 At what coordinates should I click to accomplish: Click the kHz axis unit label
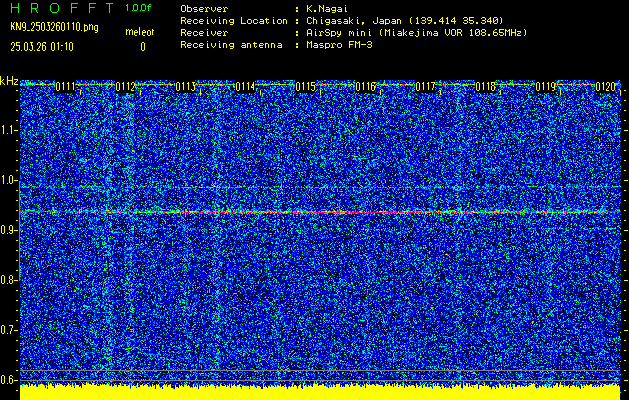tap(9, 81)
